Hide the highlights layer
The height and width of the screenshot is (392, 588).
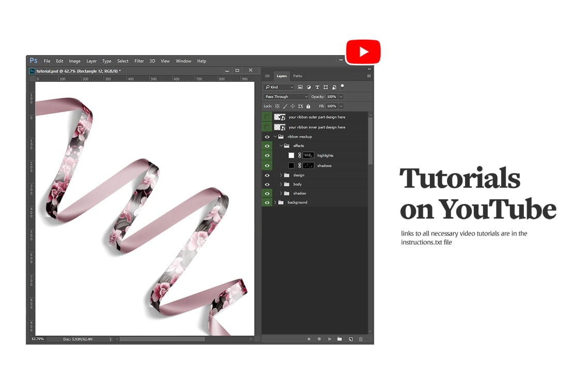point(267,155)
